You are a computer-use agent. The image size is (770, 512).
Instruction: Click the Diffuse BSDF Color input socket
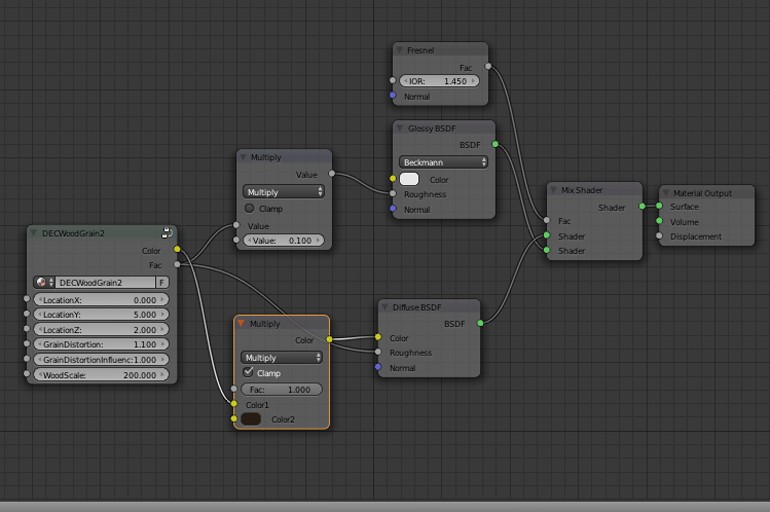pyautogui.click(x=378, y=337)
